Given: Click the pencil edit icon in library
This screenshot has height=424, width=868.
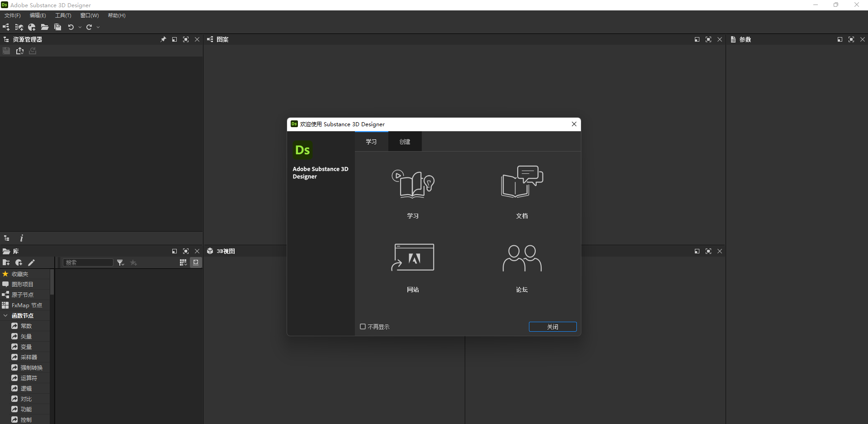Looking at the screenshot, I should (31, 262).
